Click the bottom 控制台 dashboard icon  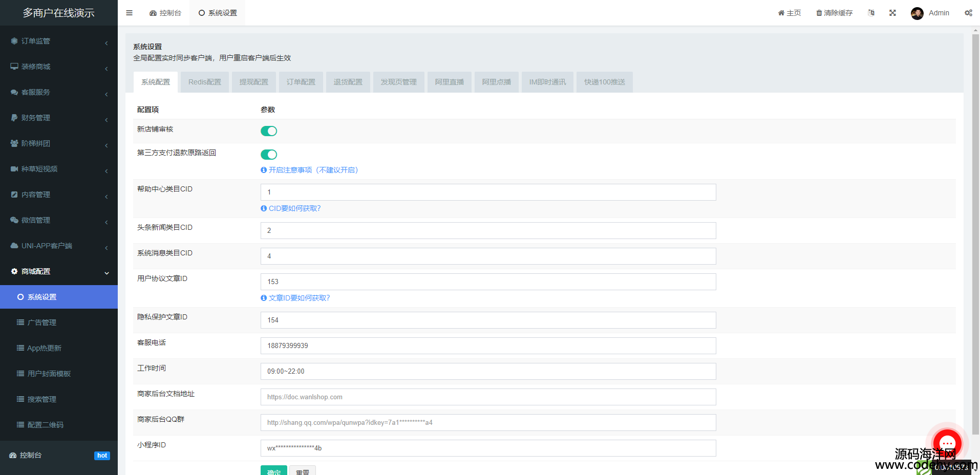click(13, 455)
